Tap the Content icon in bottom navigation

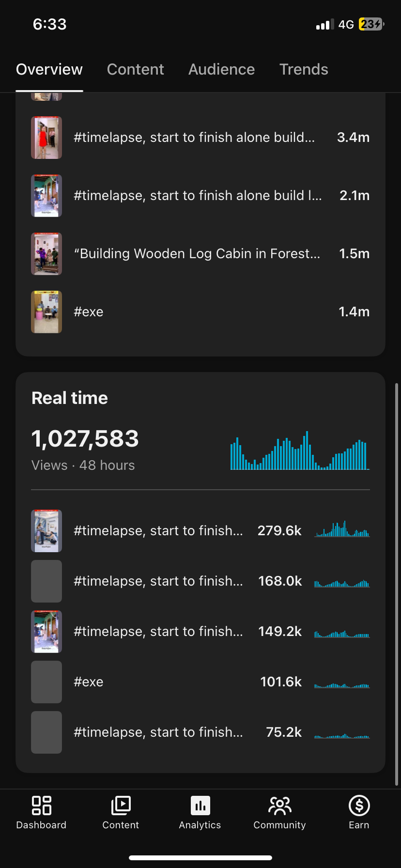tap(121, 806)
